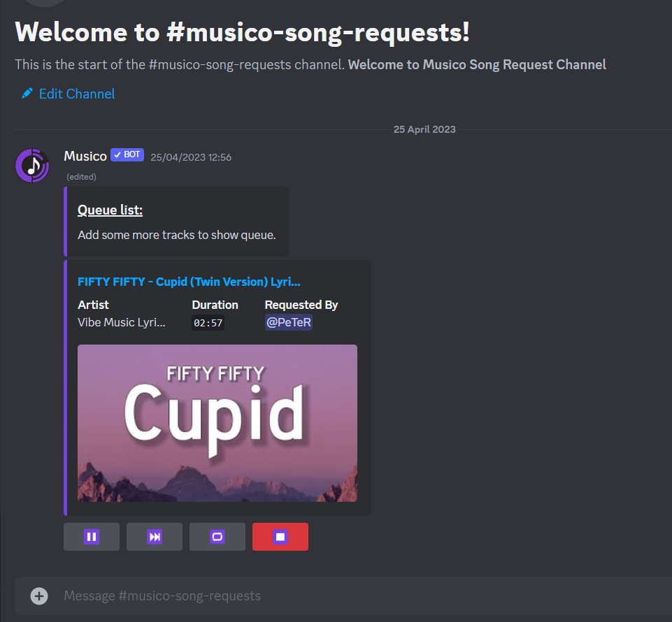The width and height of the screenshot is (672, 622).
Task: Click the Queue list heading
Action: [110, 210]
